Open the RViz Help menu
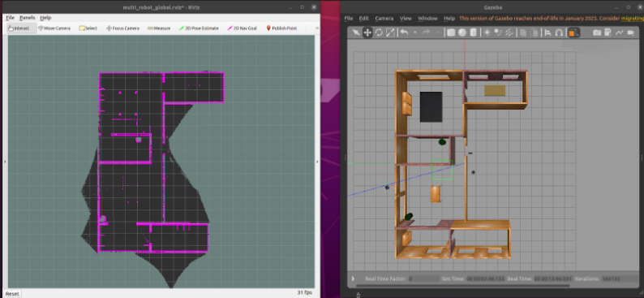The width and height of the screenshot is (644, 298). [x=45, y=18]
